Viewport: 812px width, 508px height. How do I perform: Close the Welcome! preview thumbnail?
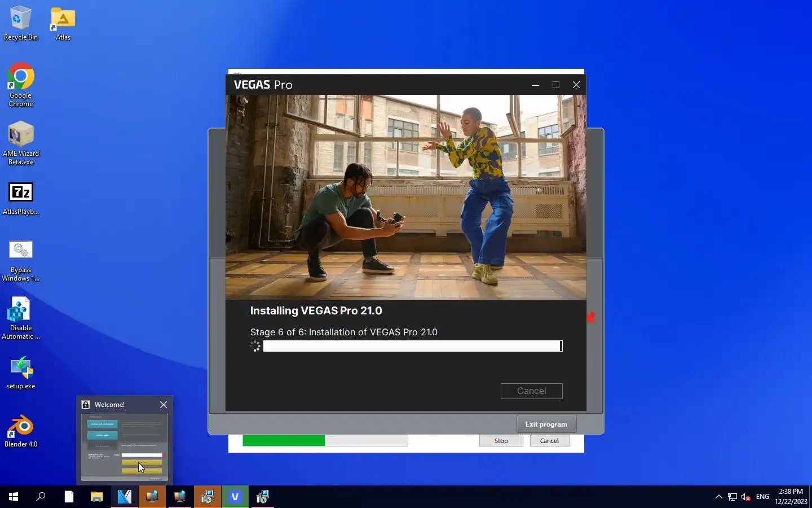coord(164,405)
